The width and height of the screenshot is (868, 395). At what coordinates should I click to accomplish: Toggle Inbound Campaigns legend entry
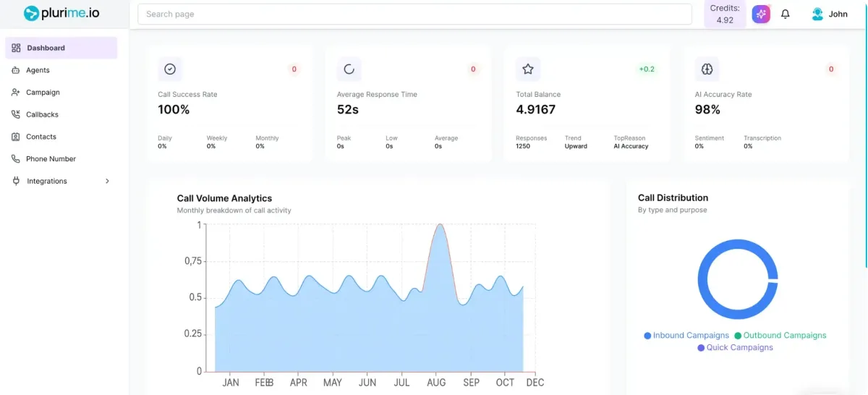pyautogui.click(x=686, y=336)
